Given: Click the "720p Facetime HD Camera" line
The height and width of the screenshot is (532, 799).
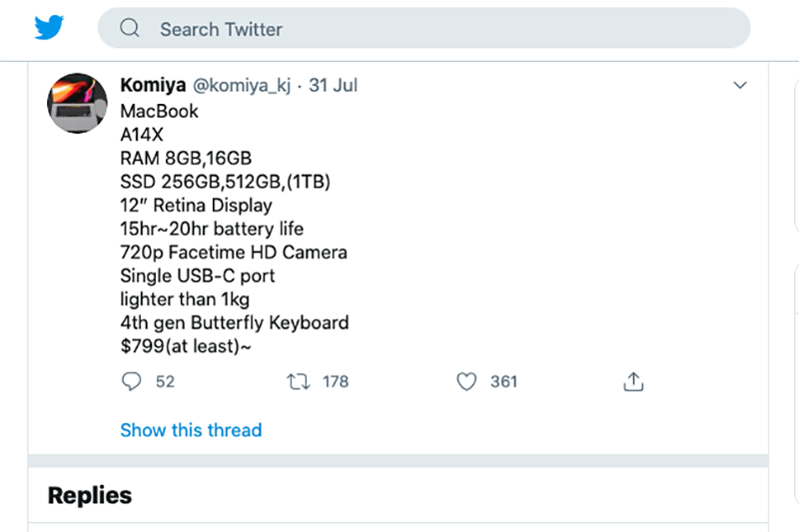Looking at the screenshot, I should tap(234, 253).
